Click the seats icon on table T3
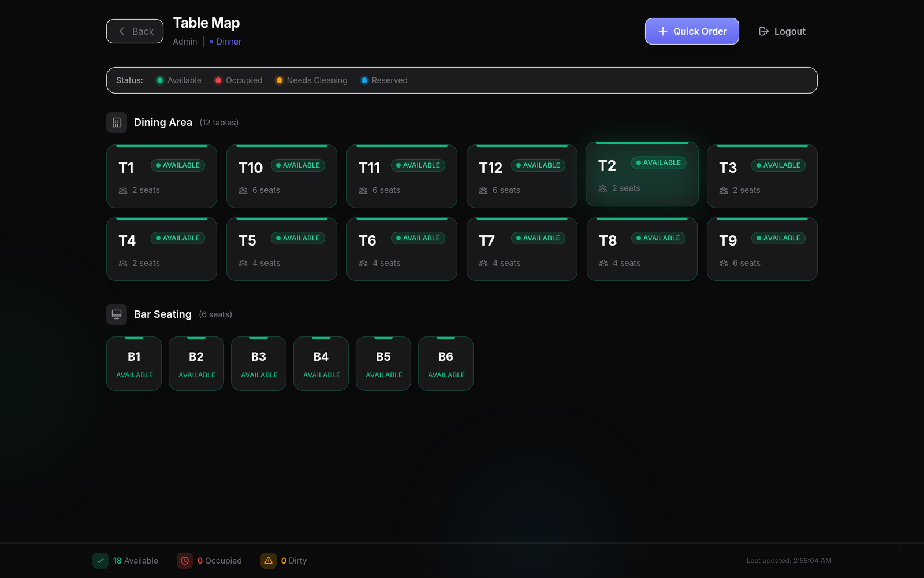This screenshot has height=578, width=924. point(724,190)
